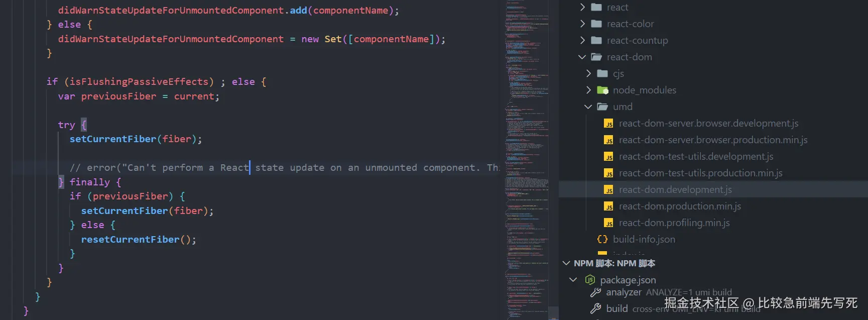Collapse the NPM 脚本 section

click(566, 263)
